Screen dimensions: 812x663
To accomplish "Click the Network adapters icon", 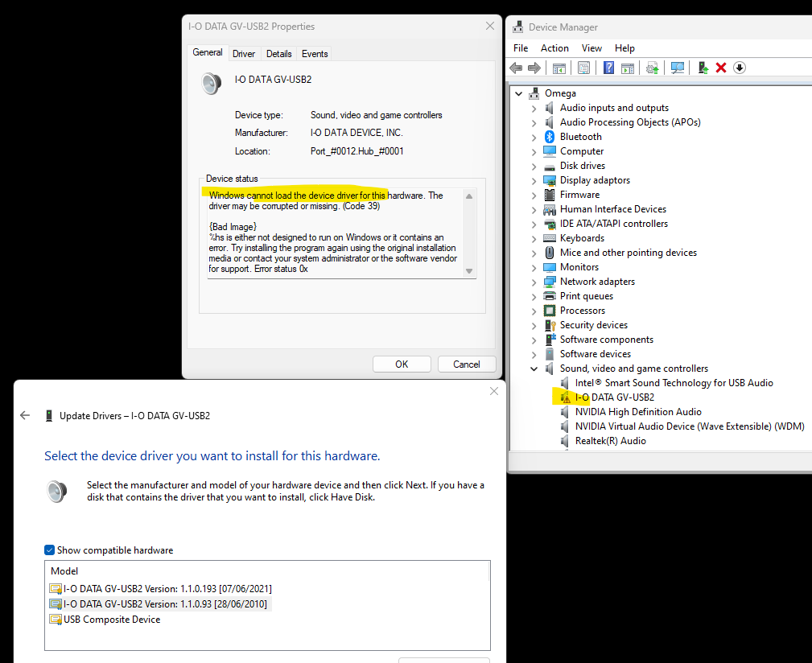I will click(550, 282).
